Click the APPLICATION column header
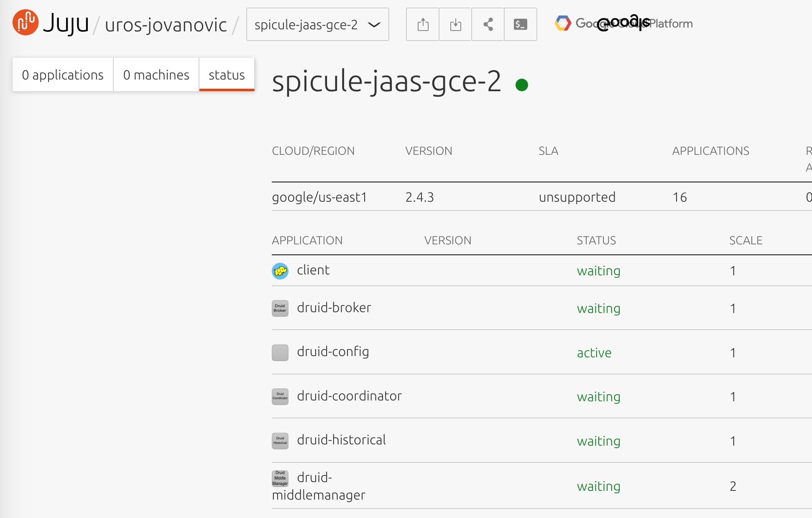Viewport: 812px width, 518px height. 307,241
